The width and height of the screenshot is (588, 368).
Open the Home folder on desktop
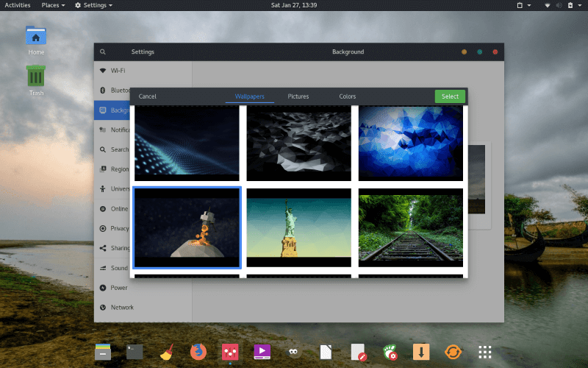click(36, 36)
